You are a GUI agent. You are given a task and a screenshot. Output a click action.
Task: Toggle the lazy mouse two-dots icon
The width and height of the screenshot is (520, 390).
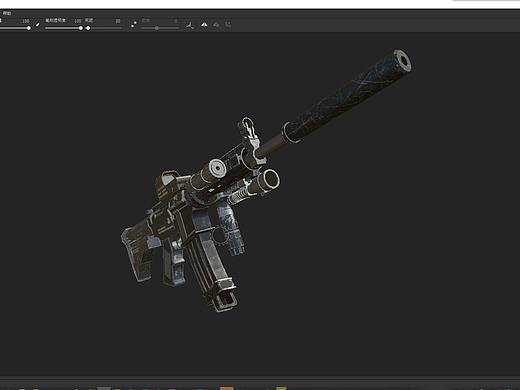click(x=134, y=24)
